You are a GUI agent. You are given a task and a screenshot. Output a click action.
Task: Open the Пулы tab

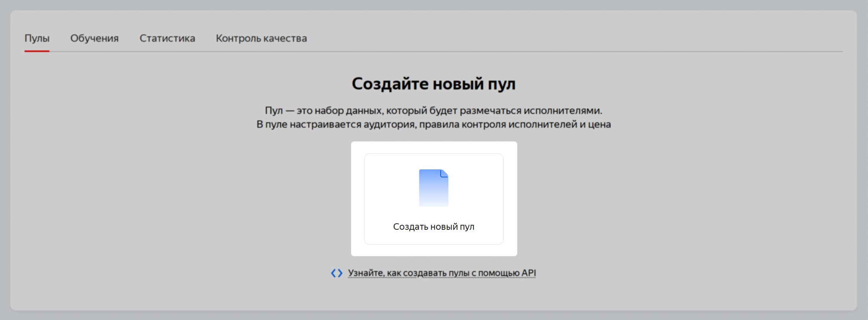click(x=37, y=38)
